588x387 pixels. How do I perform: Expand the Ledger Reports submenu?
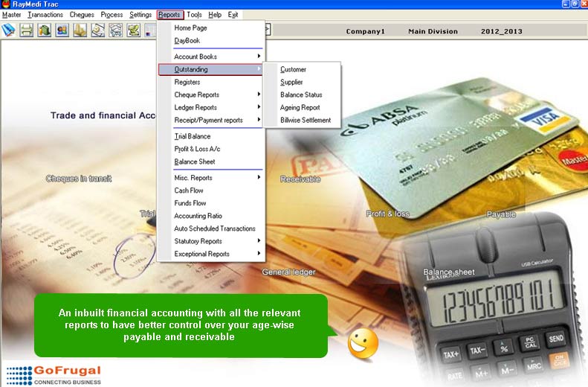tap(211, 108)
